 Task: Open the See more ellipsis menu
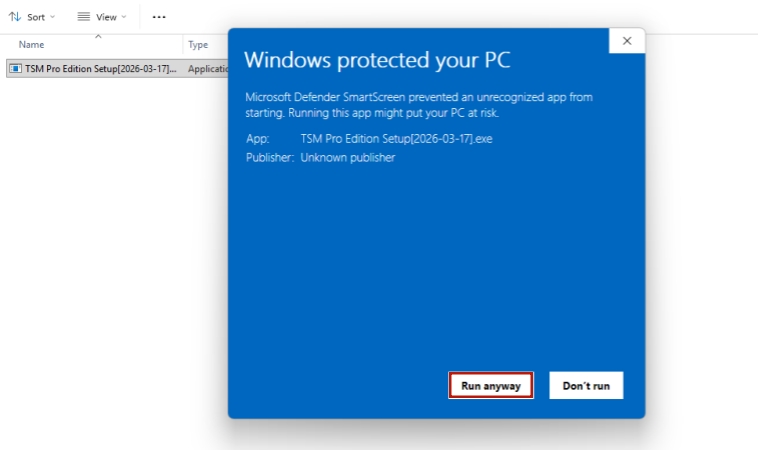click(159, 17)
